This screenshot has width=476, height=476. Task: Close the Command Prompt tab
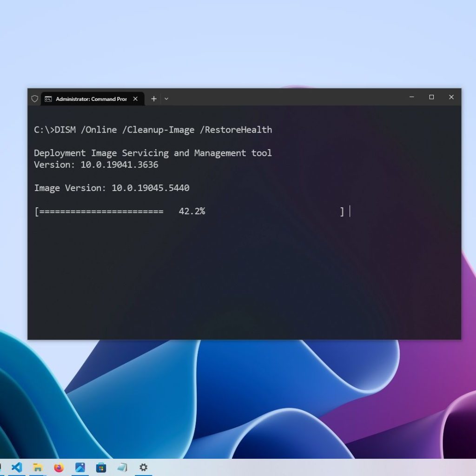(x=135, y=99)
